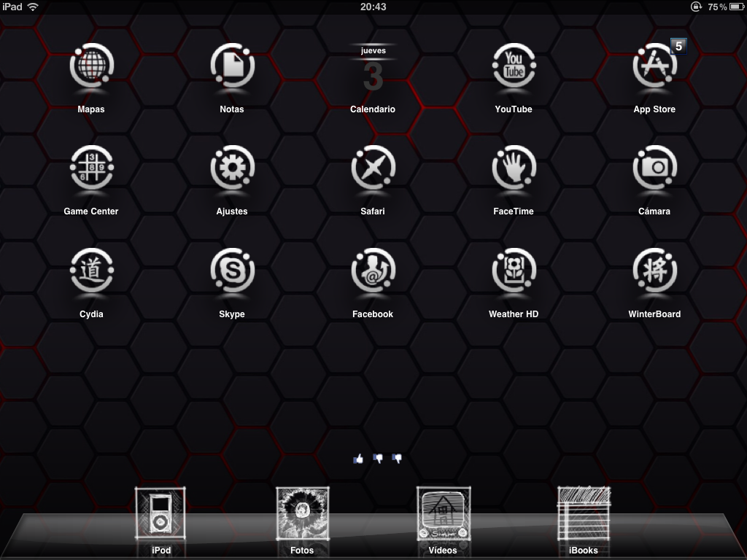747x560 pixels.
Task: Open WinterBoard theming app
Action: 654,271
